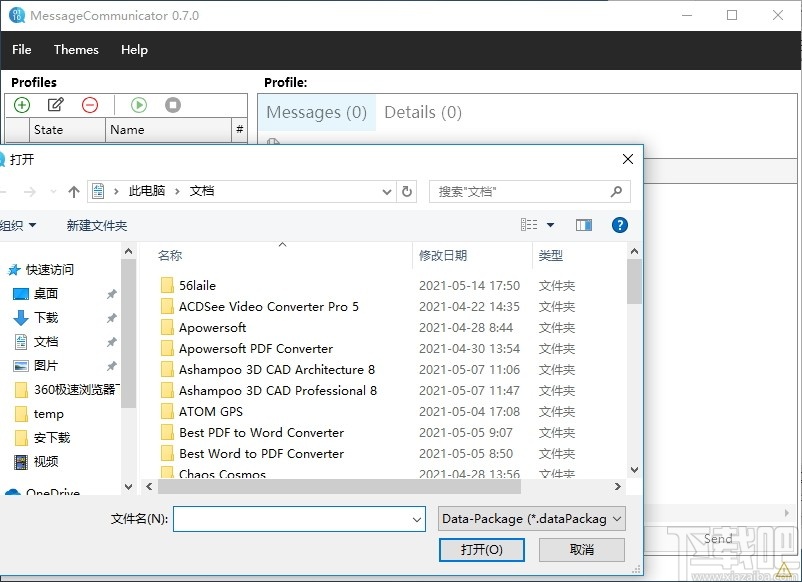Switch to the Details tab
Image resolution: width=802 pixels, height=582 pixels.
422,112
